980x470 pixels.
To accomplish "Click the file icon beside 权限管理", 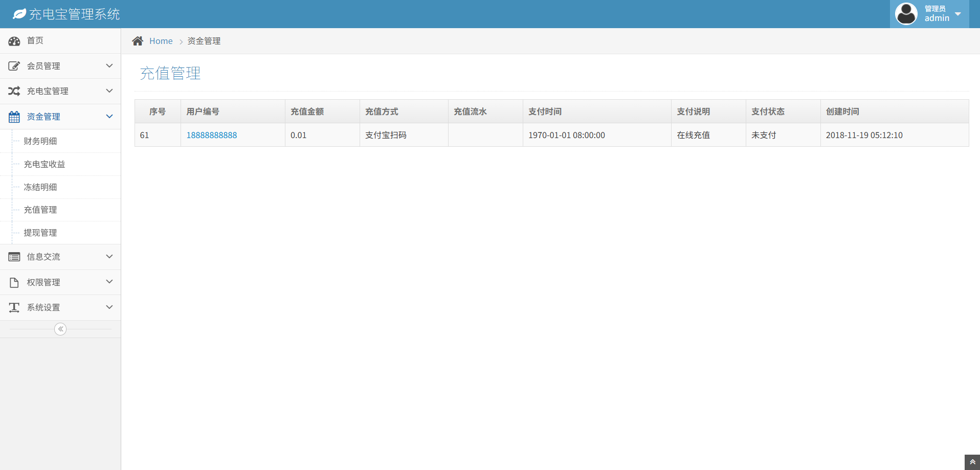I will [14, 282].
